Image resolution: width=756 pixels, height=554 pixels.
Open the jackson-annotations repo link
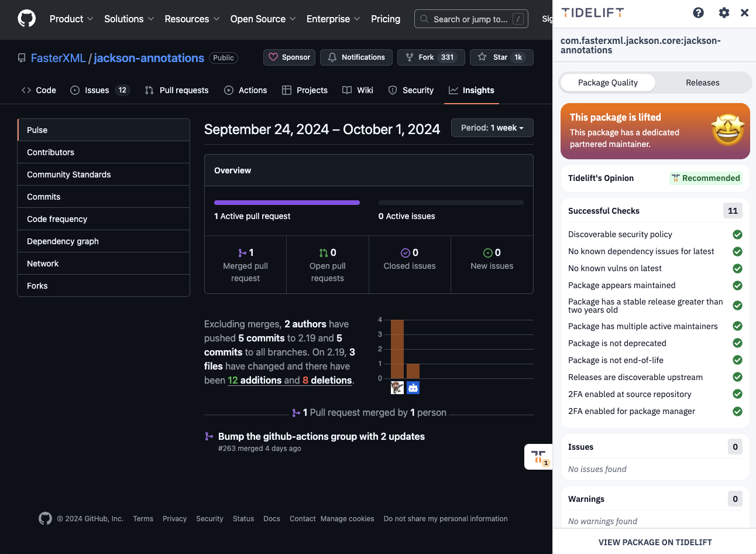click(149, 58)
